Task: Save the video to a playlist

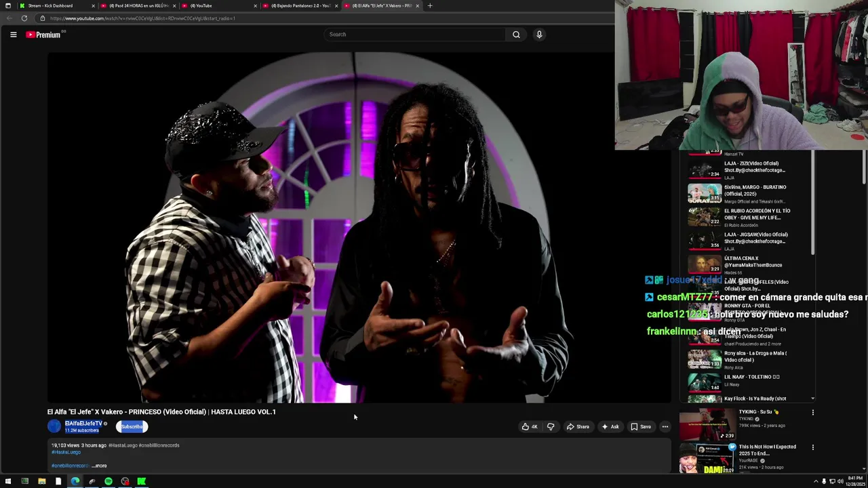Action: (x=640, y=426)
